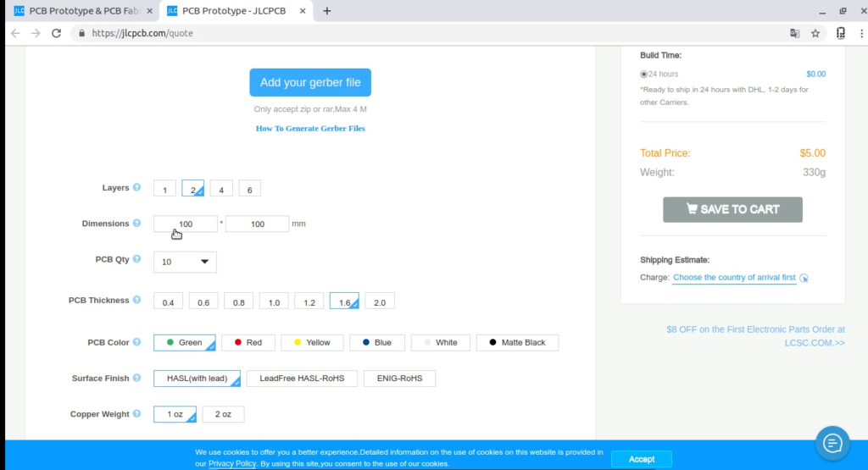Select 1 layer option

click(x=164, y=189)
